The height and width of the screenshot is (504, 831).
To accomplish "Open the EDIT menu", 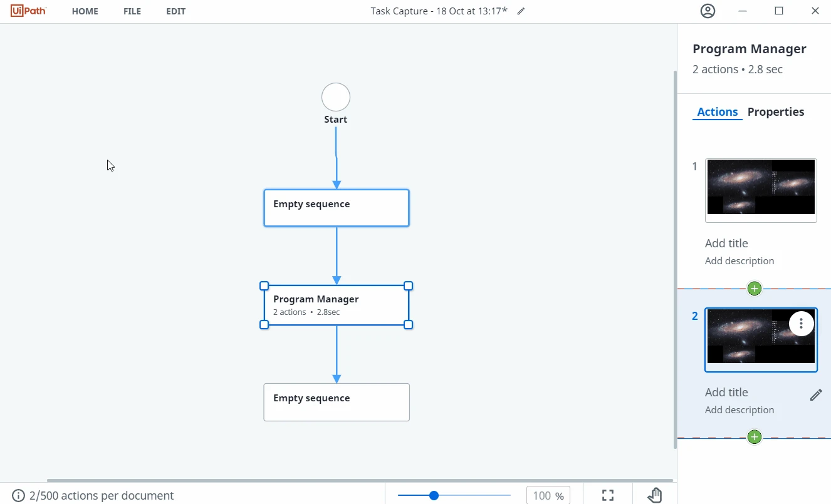I will click(175, 11).
